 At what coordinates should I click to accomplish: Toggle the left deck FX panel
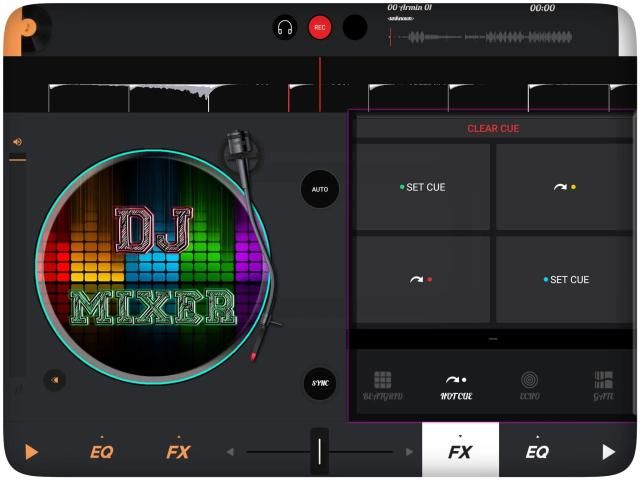(178, 451)
